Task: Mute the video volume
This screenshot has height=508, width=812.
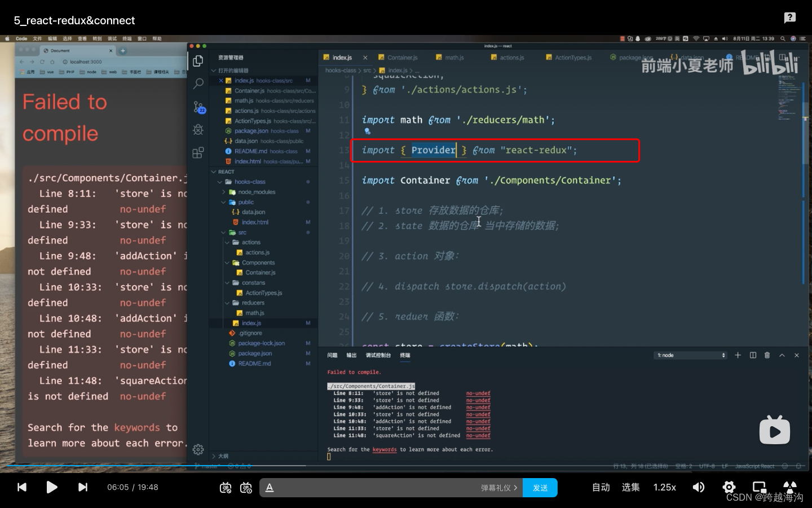Action: 699,487
